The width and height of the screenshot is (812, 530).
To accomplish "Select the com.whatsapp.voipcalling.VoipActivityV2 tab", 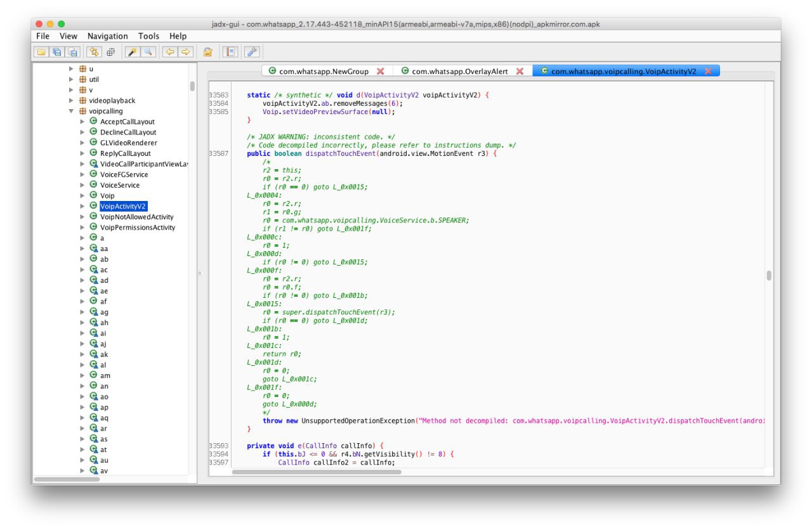I will 625,71.
